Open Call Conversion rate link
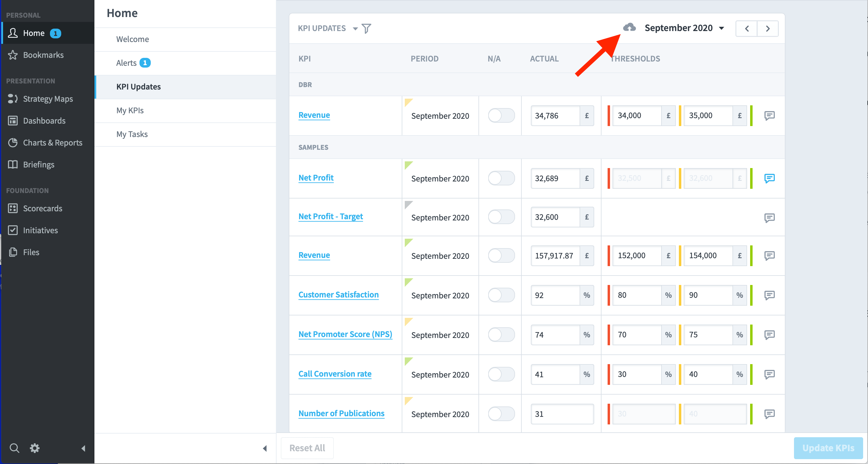This screenshot has height=464, width=868. [335, 374]
